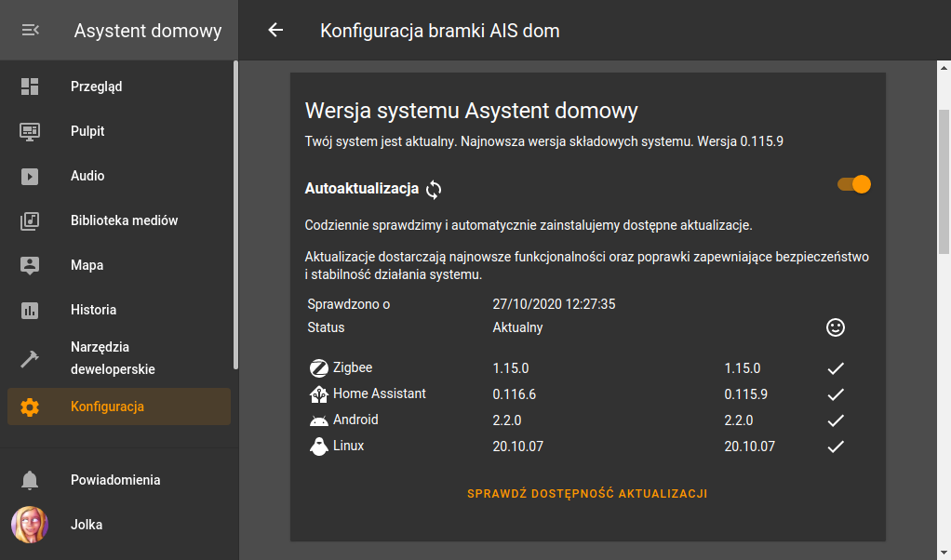Go back using the arrow in the header
This screenshot has height=560, width=951.
tap(275, 30)
